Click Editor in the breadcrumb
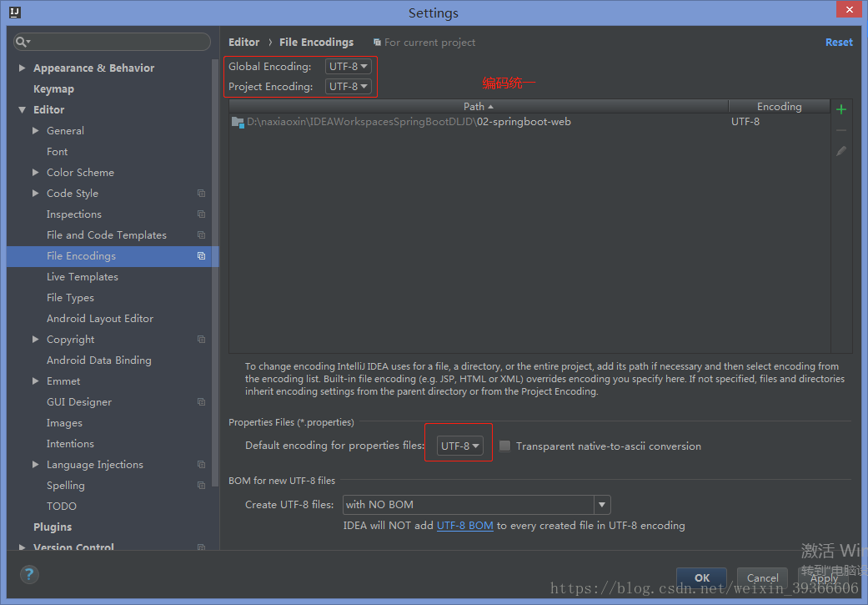This screenshot has height=605, width=868. (x=244, y=42)
